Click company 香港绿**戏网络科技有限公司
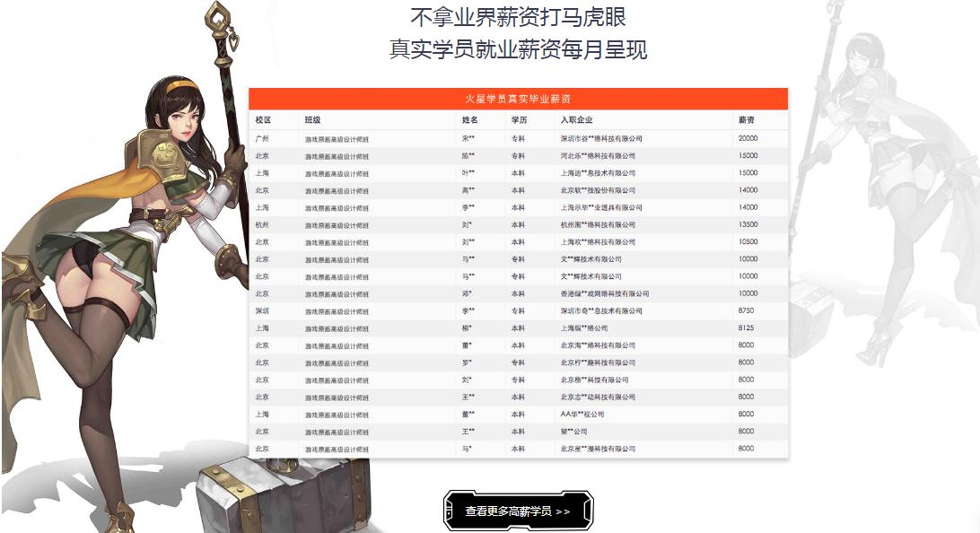The image size is (980, 533). (x=604, y=293)
